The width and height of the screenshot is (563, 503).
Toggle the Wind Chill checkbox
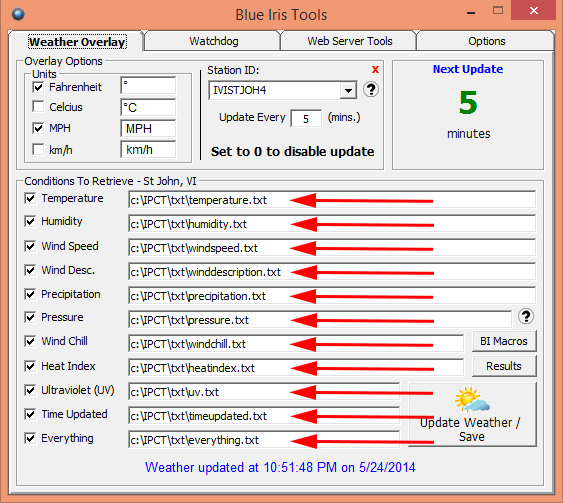30,341
